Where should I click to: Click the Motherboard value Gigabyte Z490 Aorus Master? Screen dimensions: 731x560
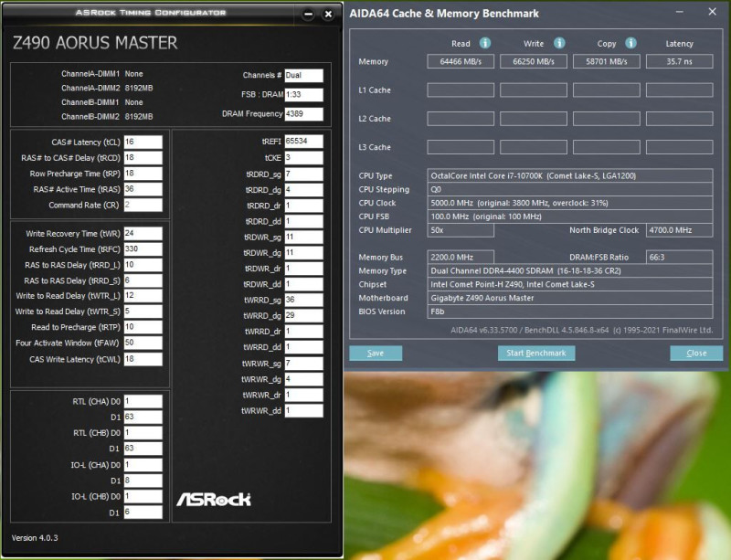point(569,298)
